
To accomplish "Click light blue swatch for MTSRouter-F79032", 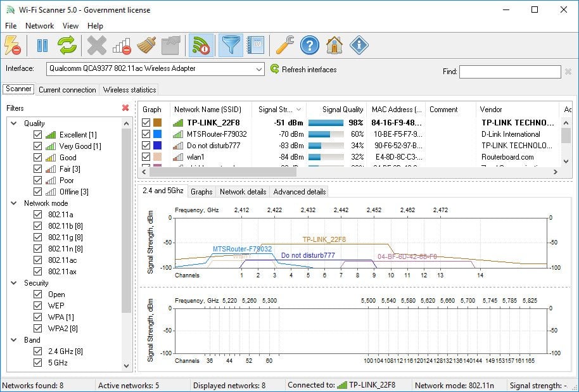I will coord(158,134).
